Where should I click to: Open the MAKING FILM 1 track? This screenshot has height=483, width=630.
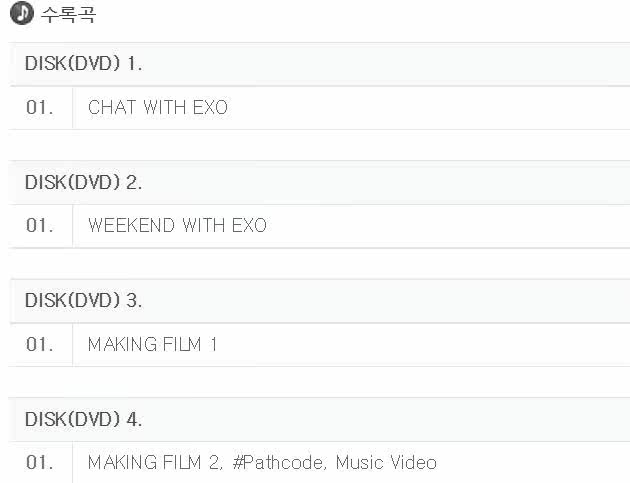point(152,345)
